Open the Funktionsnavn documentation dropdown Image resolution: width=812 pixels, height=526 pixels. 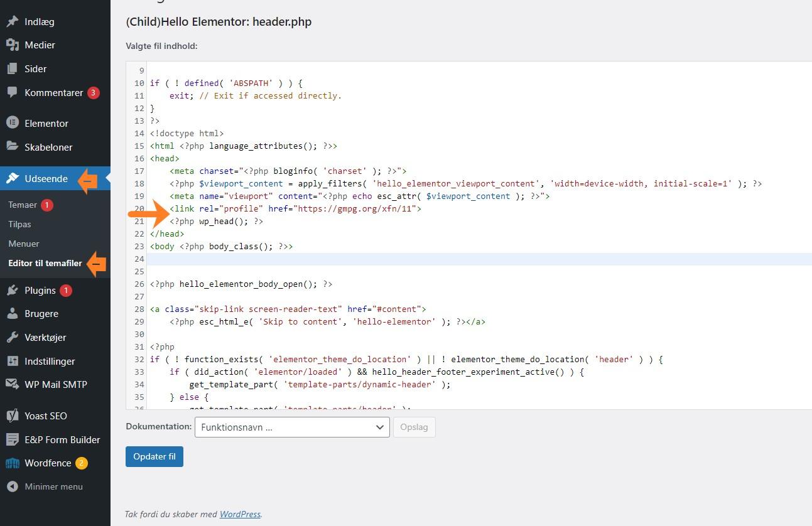[x=292, y=427]
